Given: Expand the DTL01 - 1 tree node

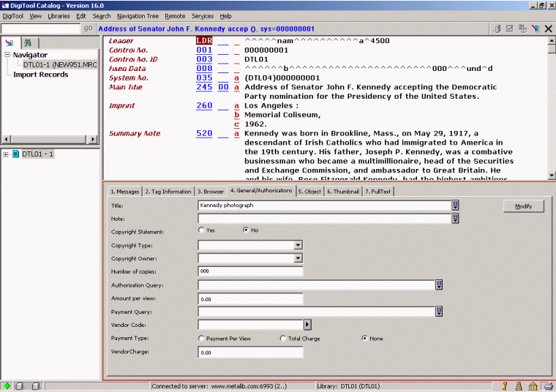Looking at the screenshot, I should click(x=6, y=154).
